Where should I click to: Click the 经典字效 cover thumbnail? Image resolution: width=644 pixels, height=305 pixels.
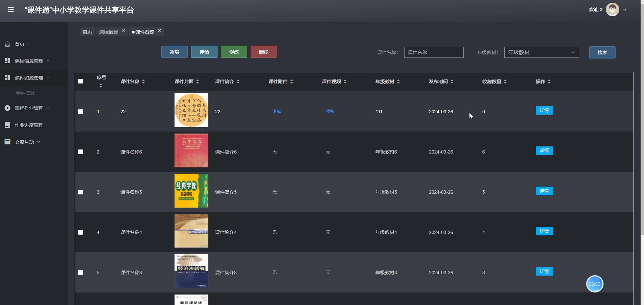(x=191, y=191)
